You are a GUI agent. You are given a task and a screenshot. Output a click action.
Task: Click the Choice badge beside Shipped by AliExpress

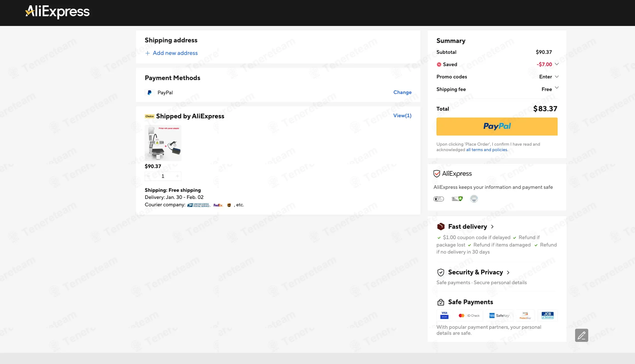tap(150, 116)
